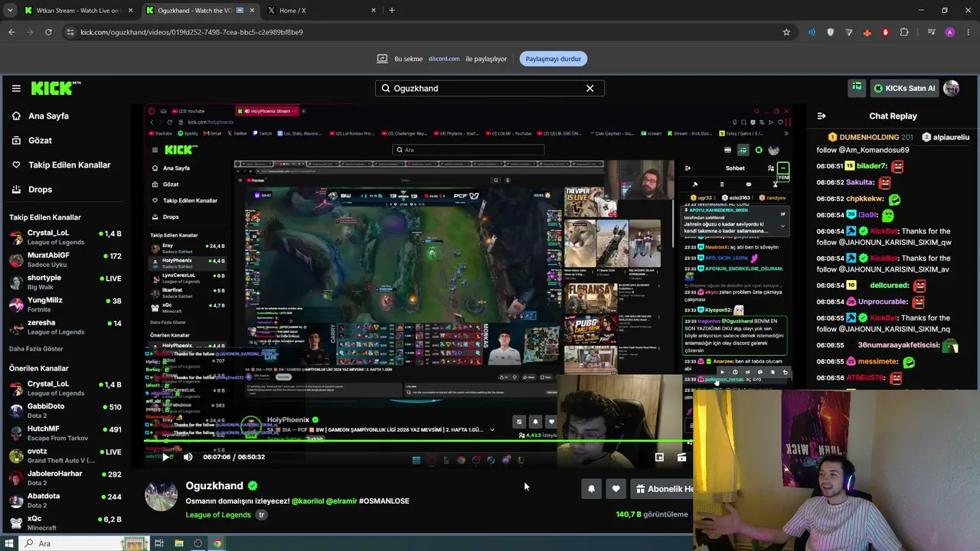The width and height of the screenshot is (980, 551).
Task: Open Windows Start menu
Action: click(x=8, y=543)
